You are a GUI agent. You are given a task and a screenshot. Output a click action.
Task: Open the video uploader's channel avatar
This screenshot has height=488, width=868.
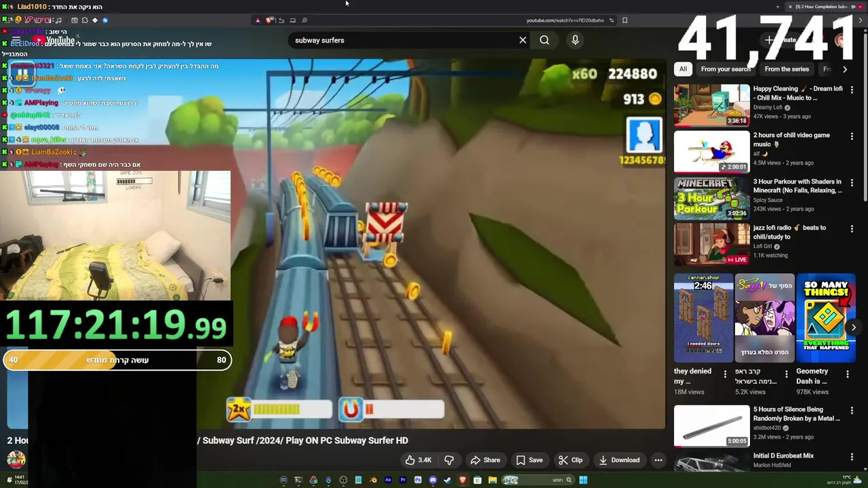16,460
